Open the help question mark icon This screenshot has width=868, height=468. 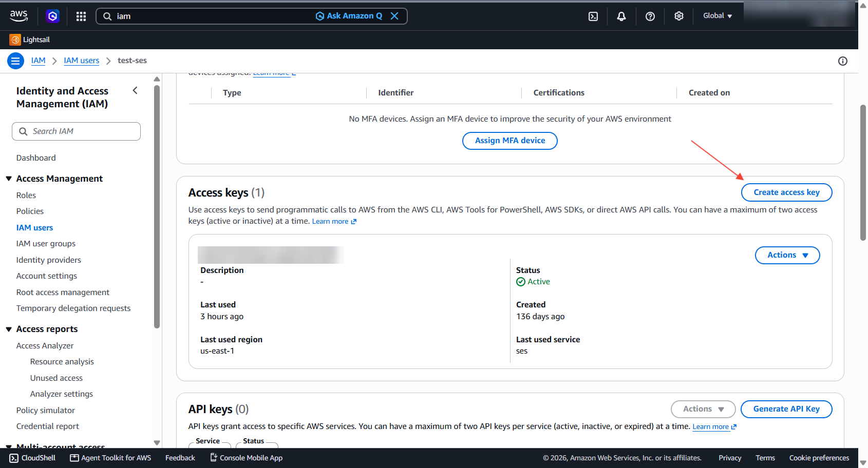pos(650,16)
